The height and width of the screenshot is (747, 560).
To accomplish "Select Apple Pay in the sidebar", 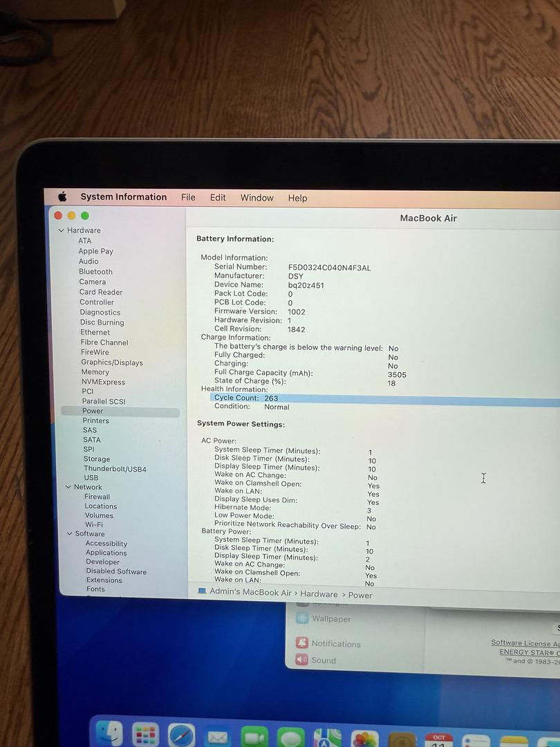I will point(95,251).
